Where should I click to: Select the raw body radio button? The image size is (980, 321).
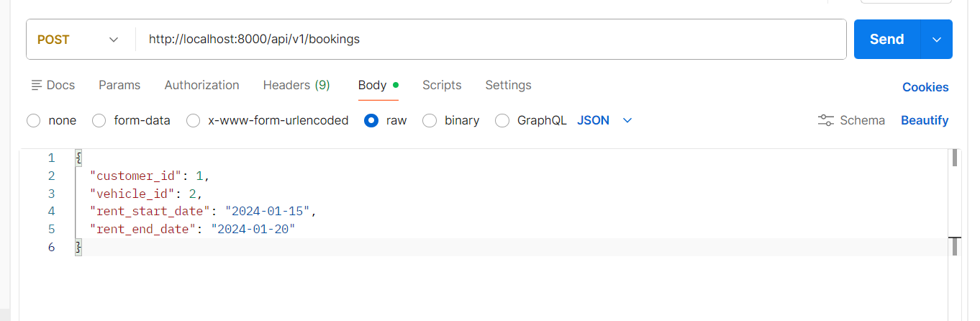[371, 121]
